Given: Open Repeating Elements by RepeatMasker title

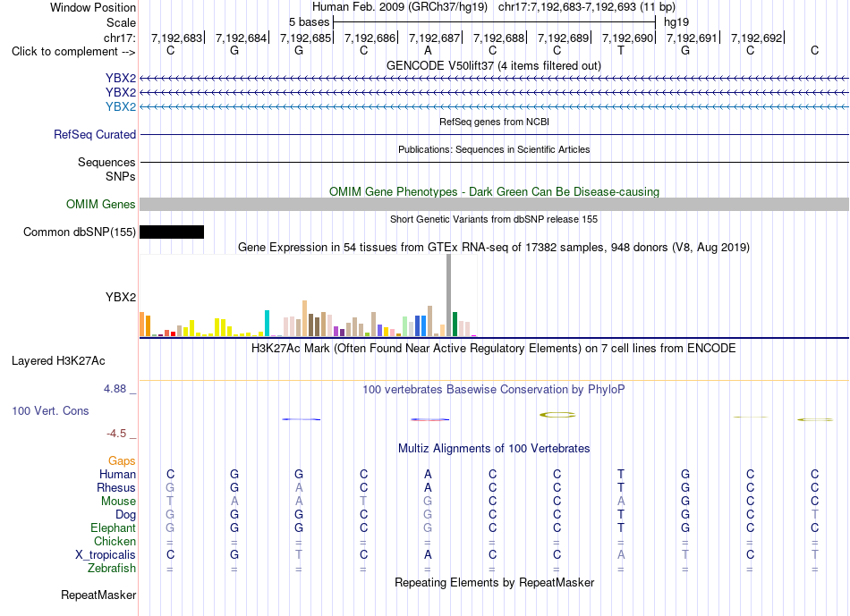Looking at the screenshot, I should point(494,582).
